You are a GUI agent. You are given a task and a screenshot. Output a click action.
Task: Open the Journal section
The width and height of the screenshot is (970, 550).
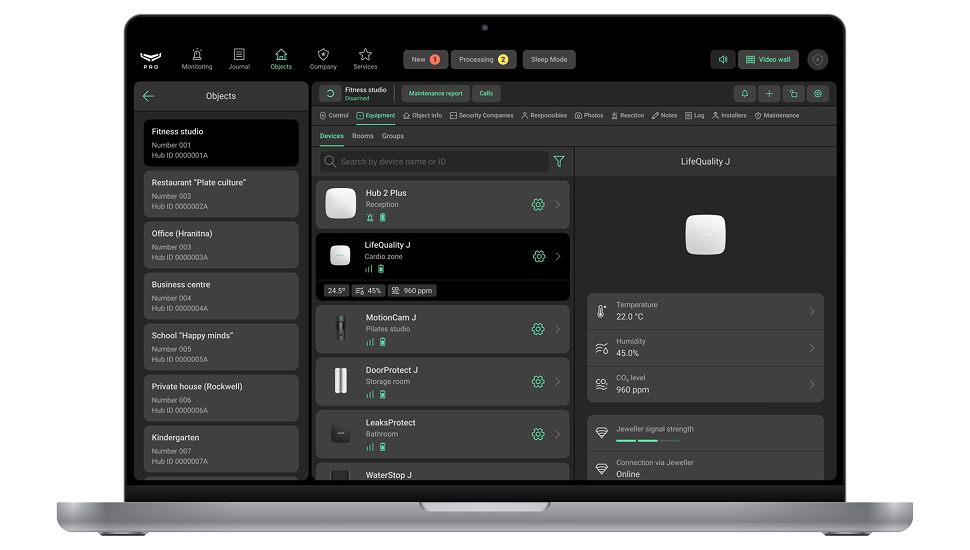239,59
